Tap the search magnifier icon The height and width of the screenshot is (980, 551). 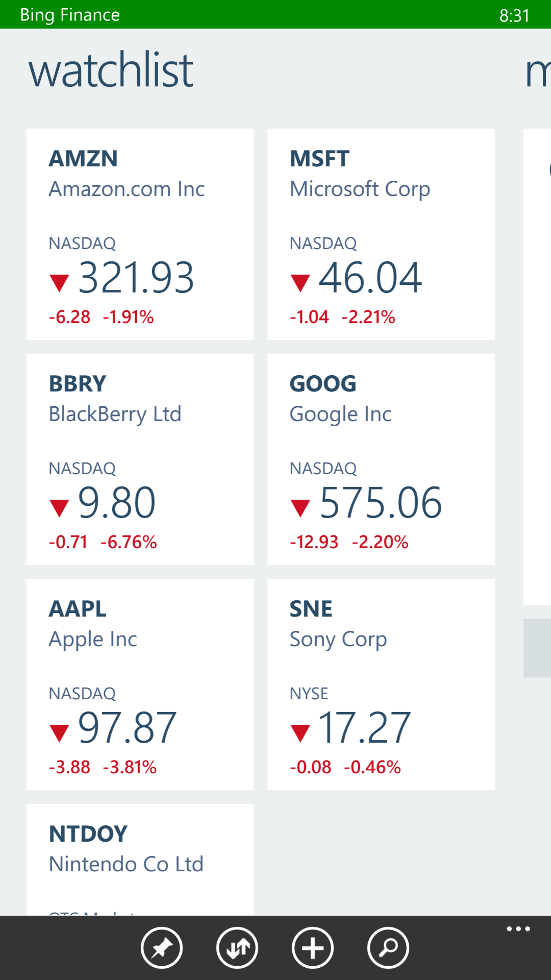[388, 948]
